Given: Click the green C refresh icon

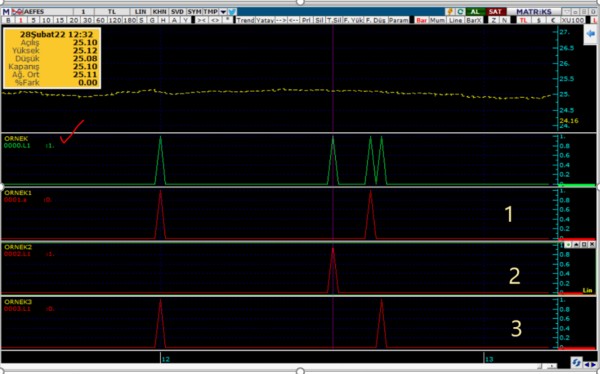Looking at the screenshot, I should click(460, 12).
